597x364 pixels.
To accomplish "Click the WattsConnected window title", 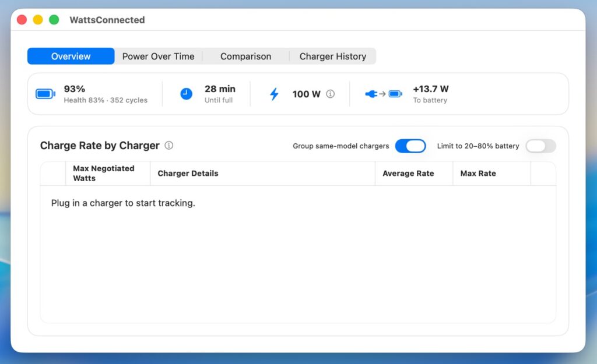I will click(107, 20).
